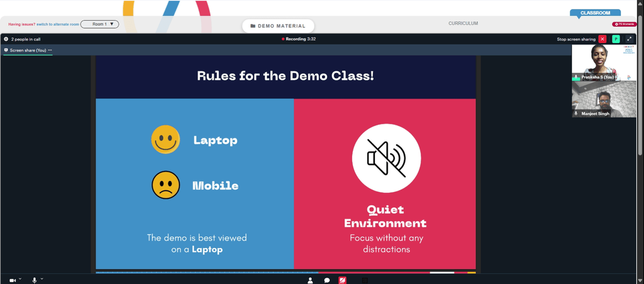Click the Rules for the Demo Class! heading
Image resolution: width=644 pixels, height=284 pixels.
point(285,75)
